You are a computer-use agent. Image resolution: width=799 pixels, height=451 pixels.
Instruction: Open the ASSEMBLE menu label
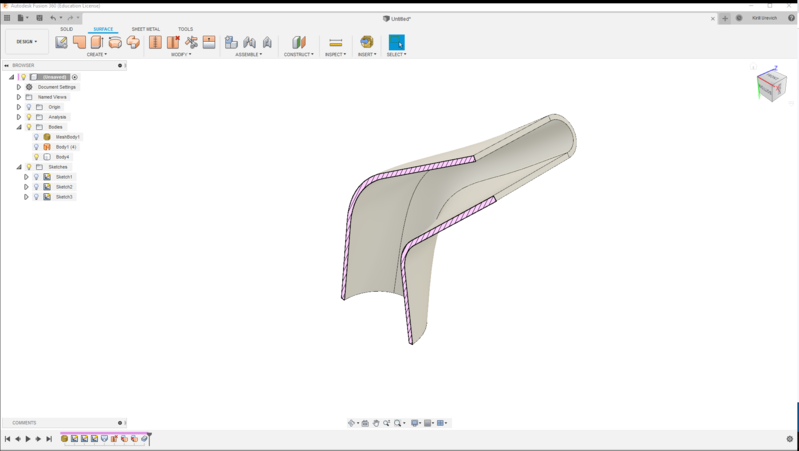click(x=249, y=55)
